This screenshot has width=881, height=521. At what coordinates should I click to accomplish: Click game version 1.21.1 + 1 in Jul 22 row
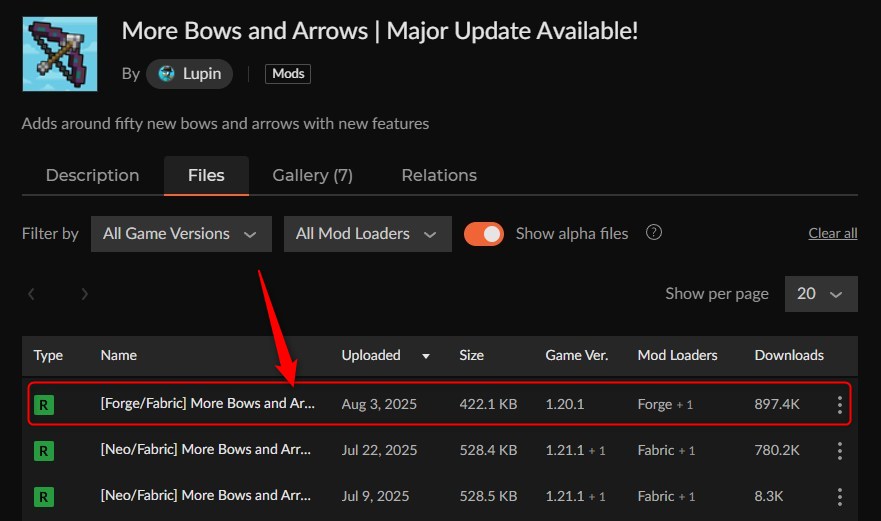575,450
